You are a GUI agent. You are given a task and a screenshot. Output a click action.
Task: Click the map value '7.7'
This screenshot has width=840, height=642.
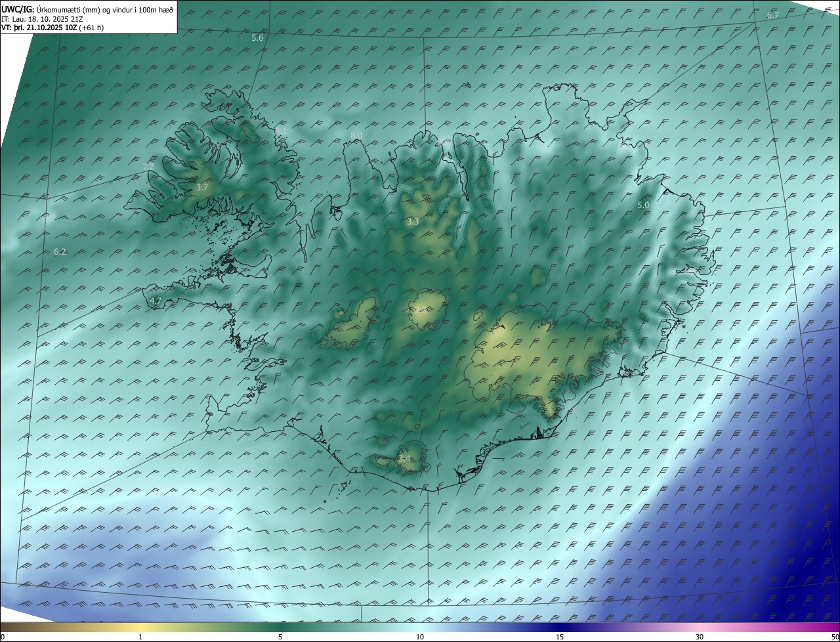click(148, 167)
